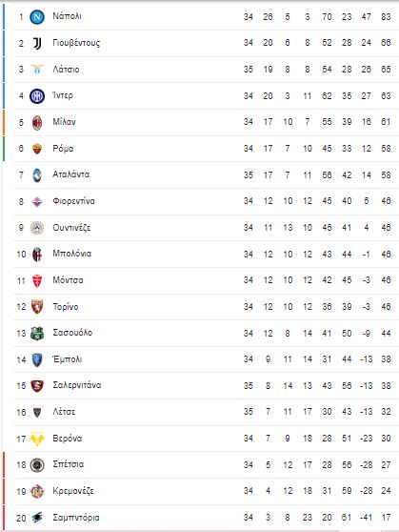Click the Verona yellow crest icon
The width and height of the screenshot is (399, 532).
(37, 439)
